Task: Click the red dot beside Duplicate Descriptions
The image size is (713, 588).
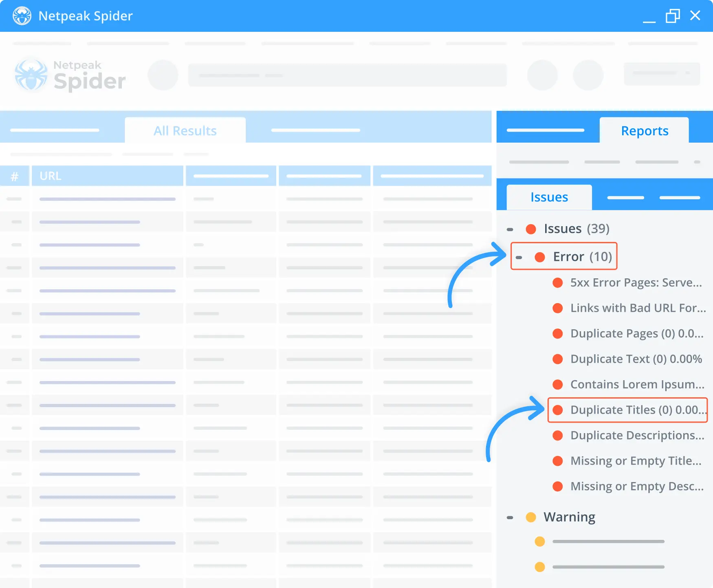Action: point(557,435)
